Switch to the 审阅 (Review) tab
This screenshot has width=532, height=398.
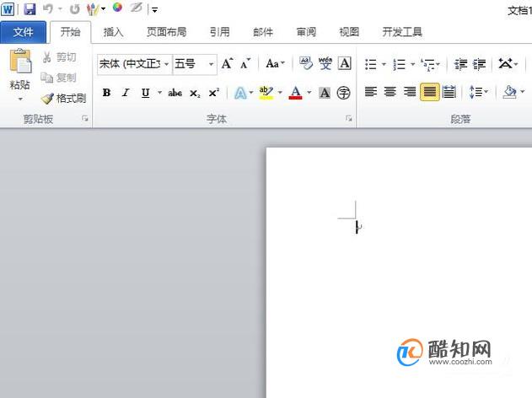click(306, 32)
